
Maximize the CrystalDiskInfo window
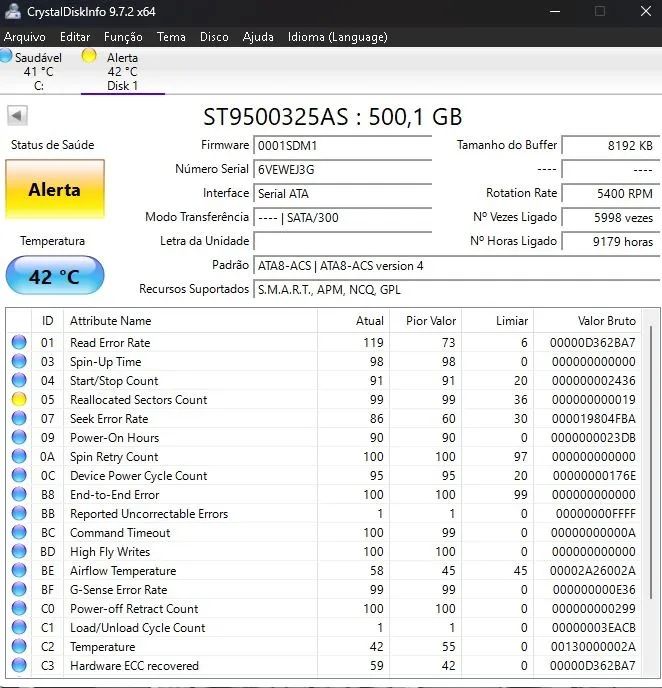600,11
